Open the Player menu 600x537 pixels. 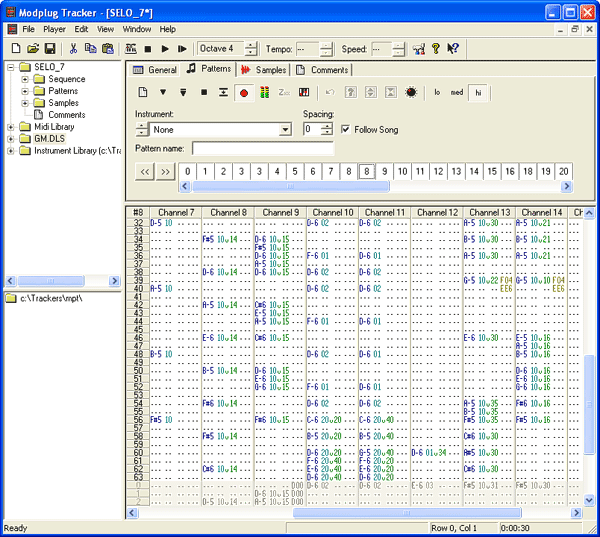point(54,30)
